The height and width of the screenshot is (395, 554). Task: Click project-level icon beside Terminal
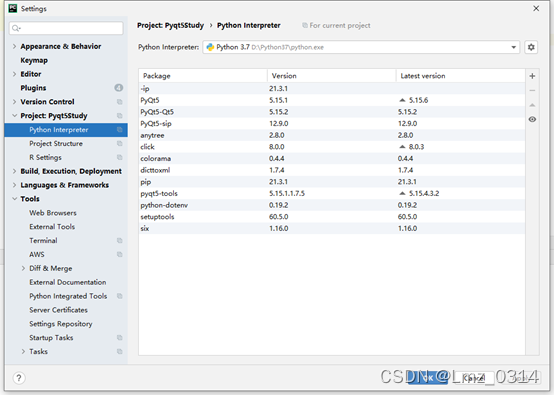click(x=119, y=241)
